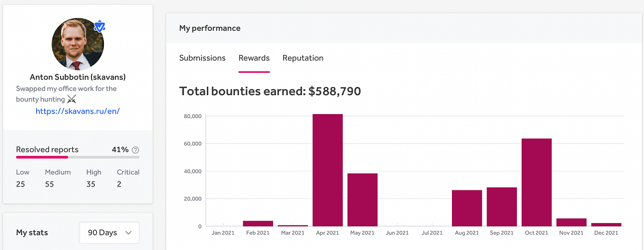The height and width of the screenshot is (250, 644).
Task: Click the resolved reports help icon
Action: [x=136, y=150]
